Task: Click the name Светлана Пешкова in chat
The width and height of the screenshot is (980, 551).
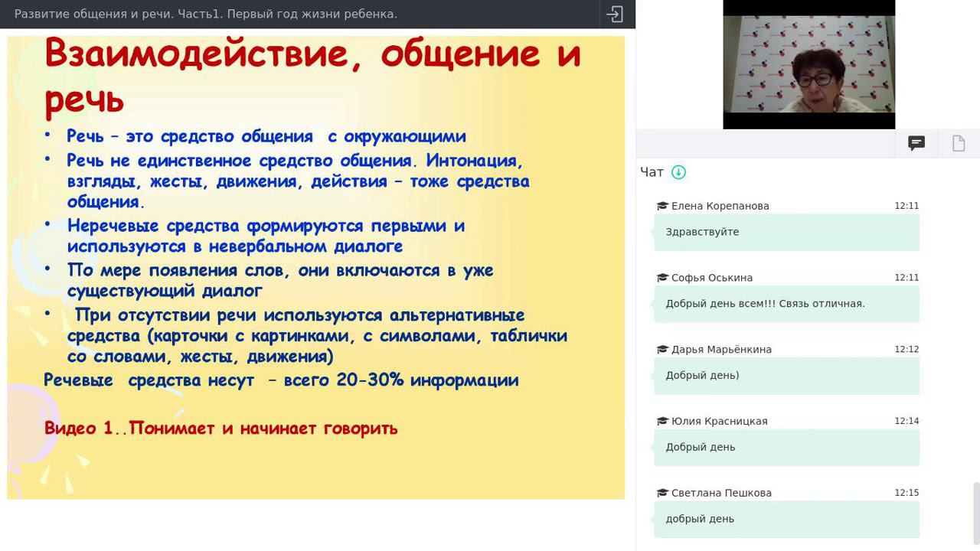Action: 721,494
